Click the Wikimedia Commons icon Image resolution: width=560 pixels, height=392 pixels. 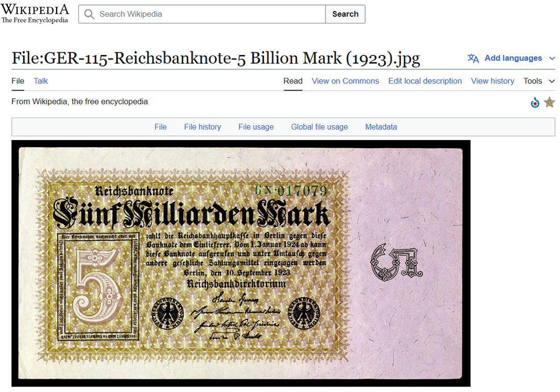[x=535, y=102]
